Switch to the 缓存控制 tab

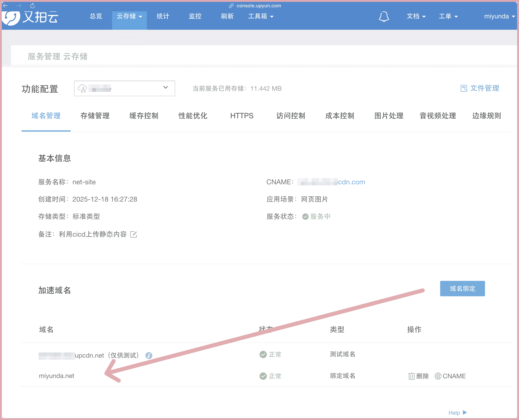coord(144,116)
